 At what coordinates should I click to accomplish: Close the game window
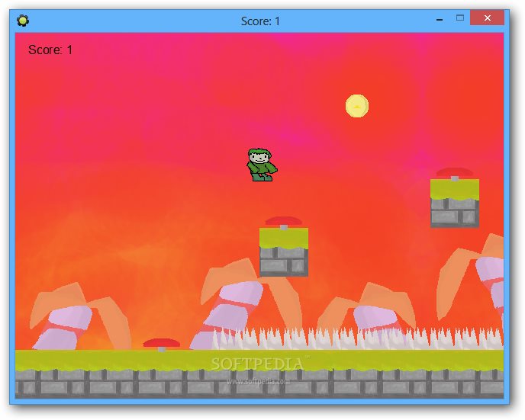pos(487,18)
